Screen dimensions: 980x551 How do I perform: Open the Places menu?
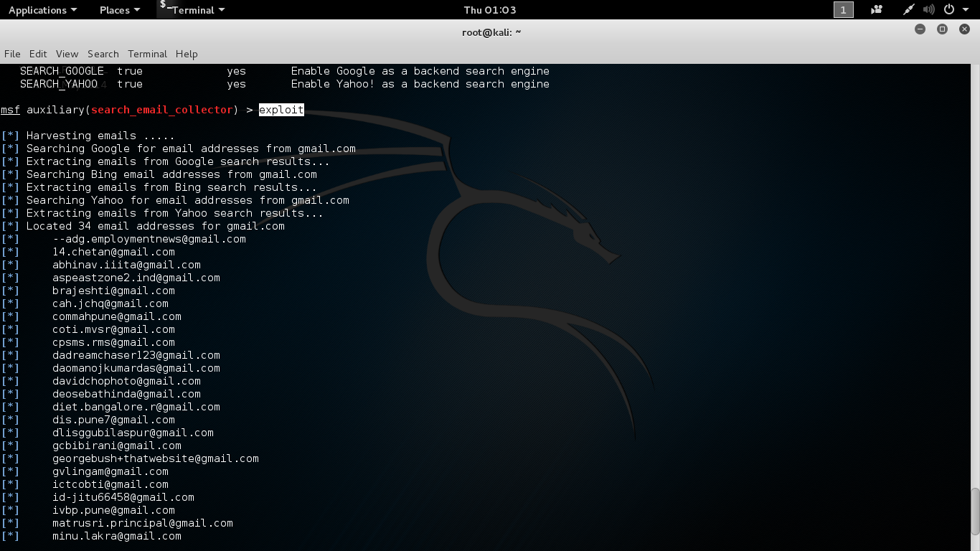(120, 10)
